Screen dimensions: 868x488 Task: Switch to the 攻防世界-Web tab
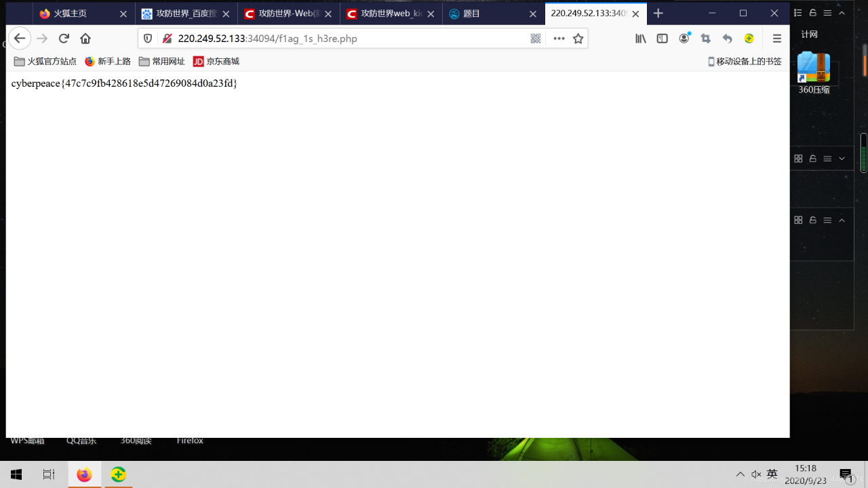point(288,14)
